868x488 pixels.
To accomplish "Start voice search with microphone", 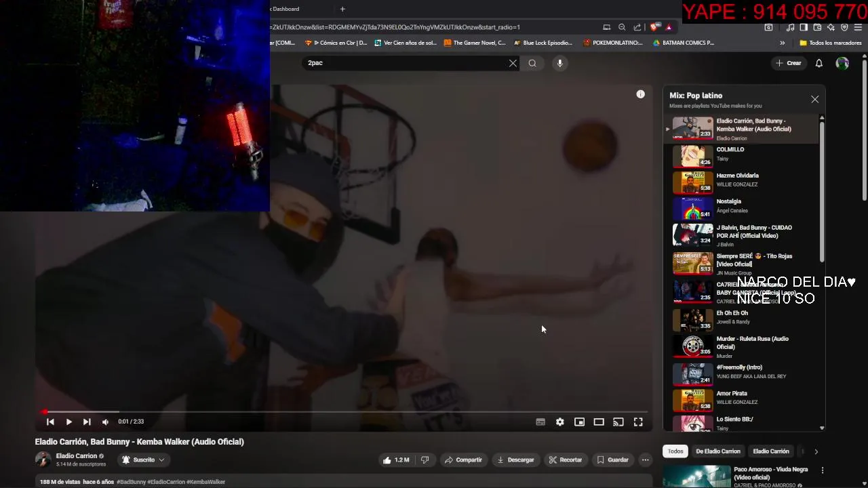I will [x=559, y=63].
